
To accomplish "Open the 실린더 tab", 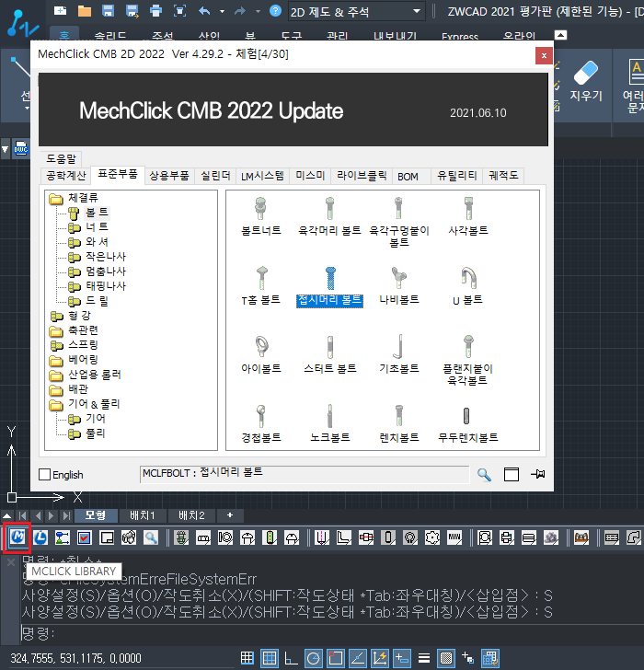I will (x=215, y=176).
